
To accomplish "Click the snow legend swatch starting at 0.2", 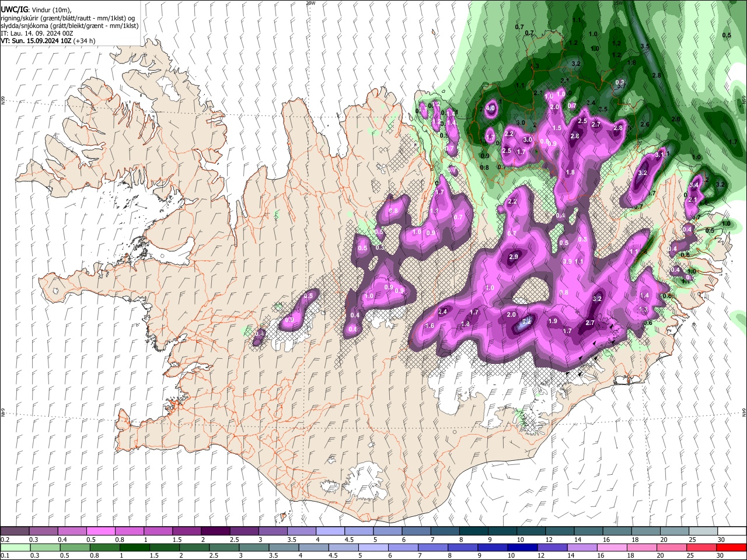I will [x=15, y=531].
